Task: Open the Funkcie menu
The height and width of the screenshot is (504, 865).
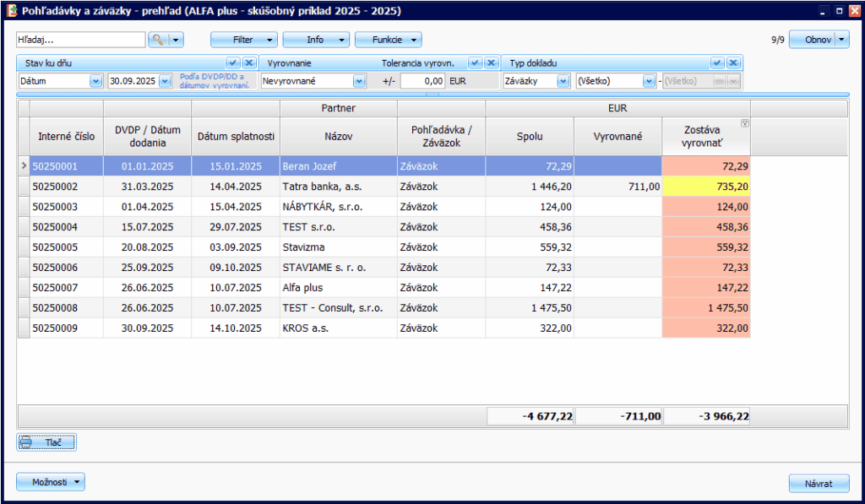Action: [388, 40]
